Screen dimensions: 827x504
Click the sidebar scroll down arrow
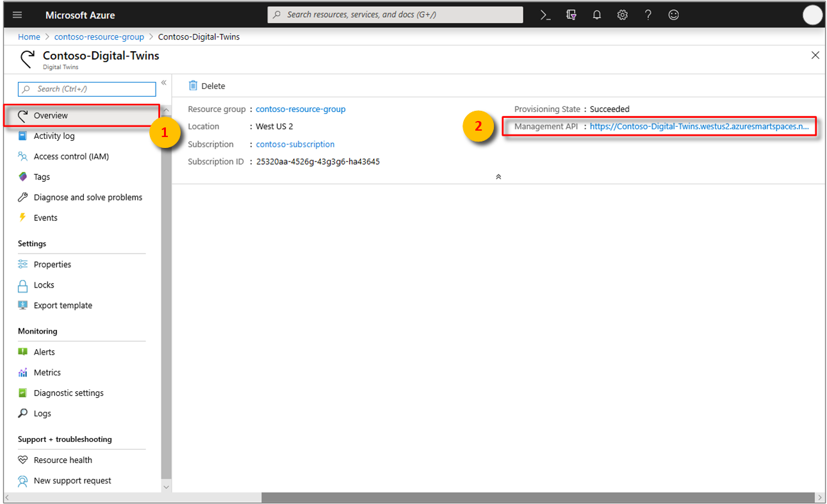click(167, 487)
